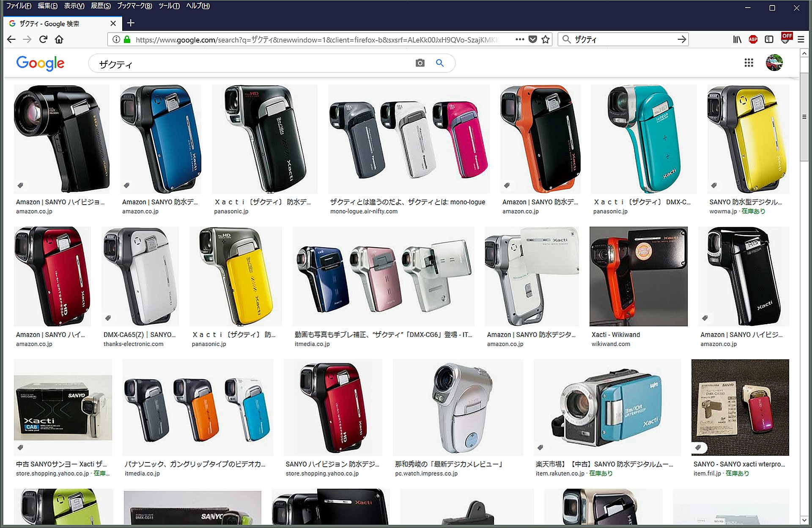Open the browser home page

(x=59, y=39)
